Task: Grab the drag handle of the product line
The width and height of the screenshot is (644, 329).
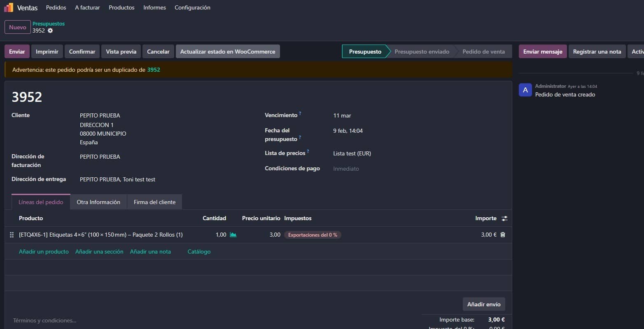Action: (12, 235)
